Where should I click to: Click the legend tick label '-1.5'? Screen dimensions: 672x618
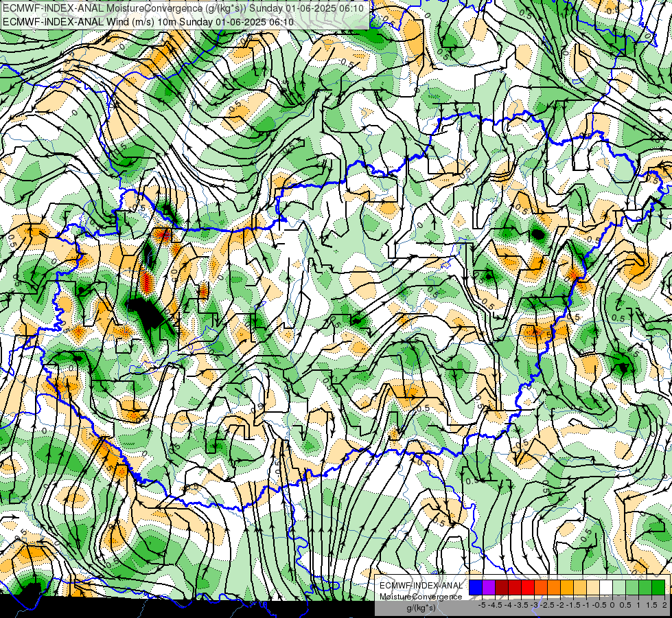click(x=573, y=605)
